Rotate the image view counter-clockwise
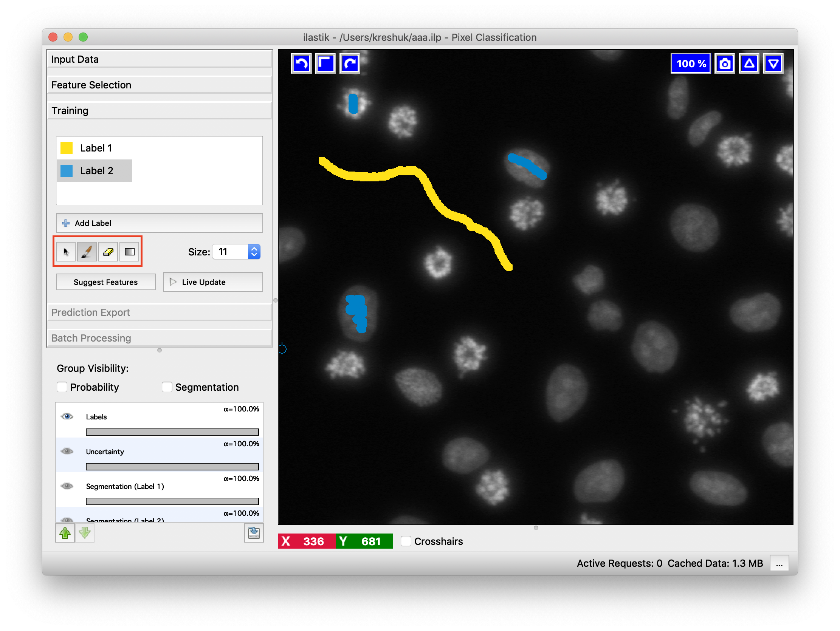The height and width of the screenshot is (631, 840). pyautogui.click(x=302, y=63)
